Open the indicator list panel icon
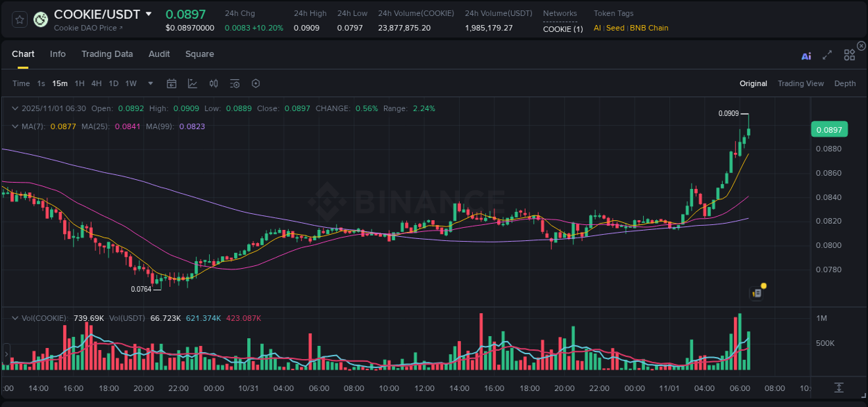The width and height of the screenshot is (868, 407). (234, 83)
